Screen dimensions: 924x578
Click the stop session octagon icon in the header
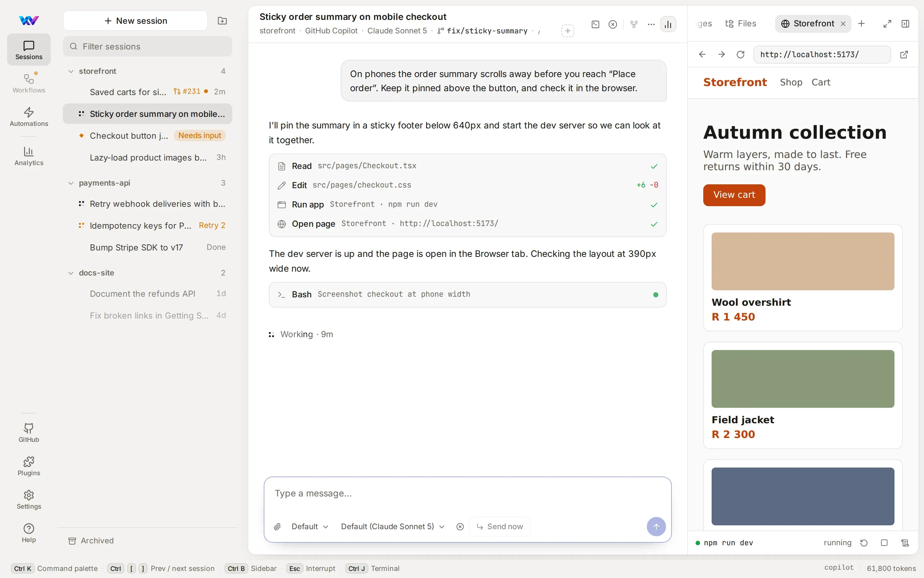pyautogui.click(x=613, y=24)
